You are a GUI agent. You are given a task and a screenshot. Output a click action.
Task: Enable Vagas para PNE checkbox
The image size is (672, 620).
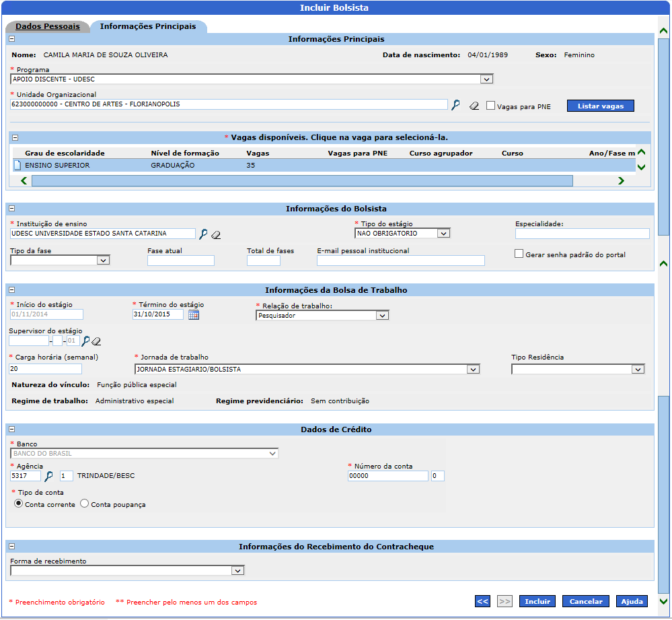click(x=490, y=106)
